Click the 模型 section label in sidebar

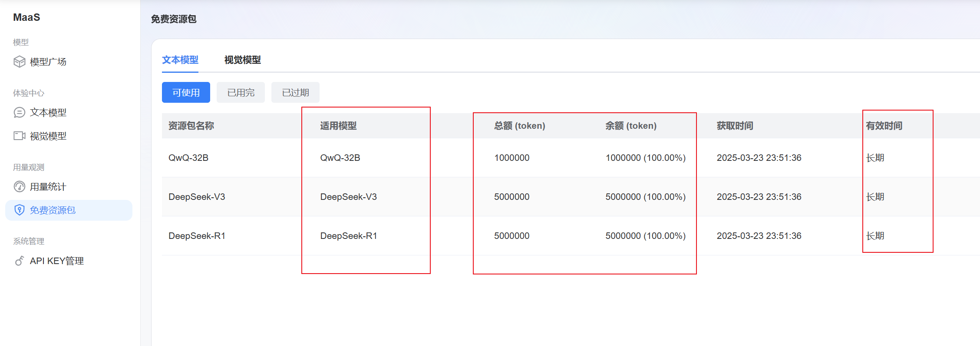[21, 42]
